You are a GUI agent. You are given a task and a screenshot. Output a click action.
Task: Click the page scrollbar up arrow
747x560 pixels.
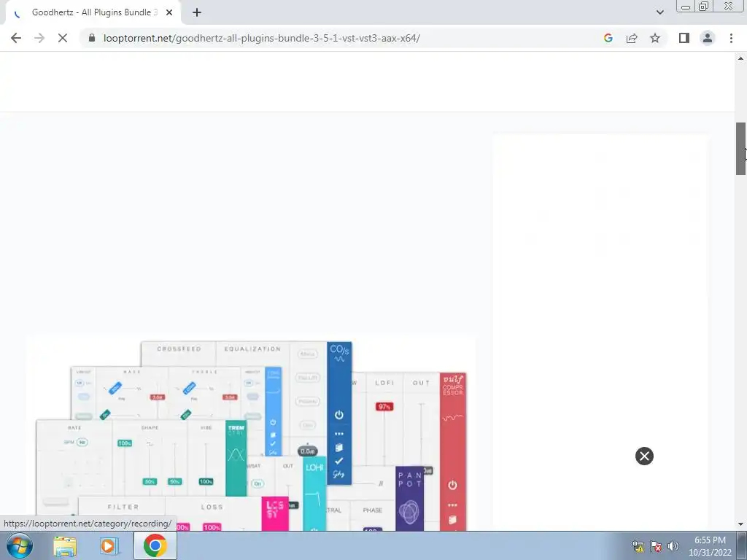(x=741, y=58)
